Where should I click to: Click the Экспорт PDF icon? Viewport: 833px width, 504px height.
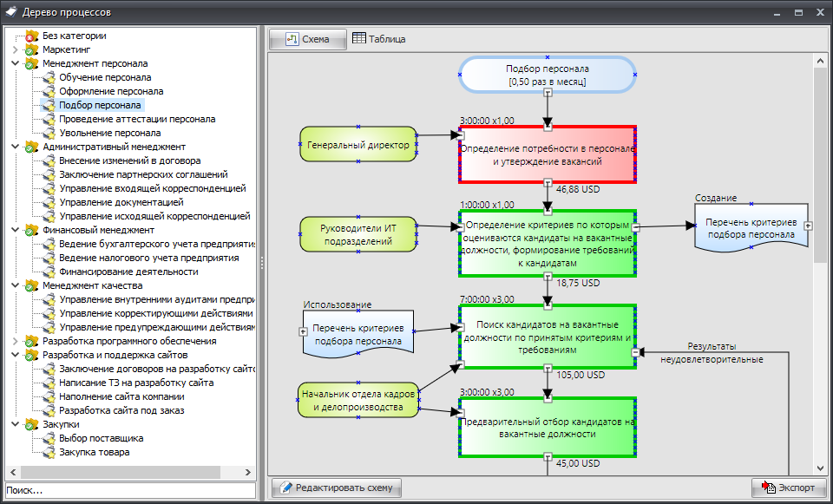point(768,488)
